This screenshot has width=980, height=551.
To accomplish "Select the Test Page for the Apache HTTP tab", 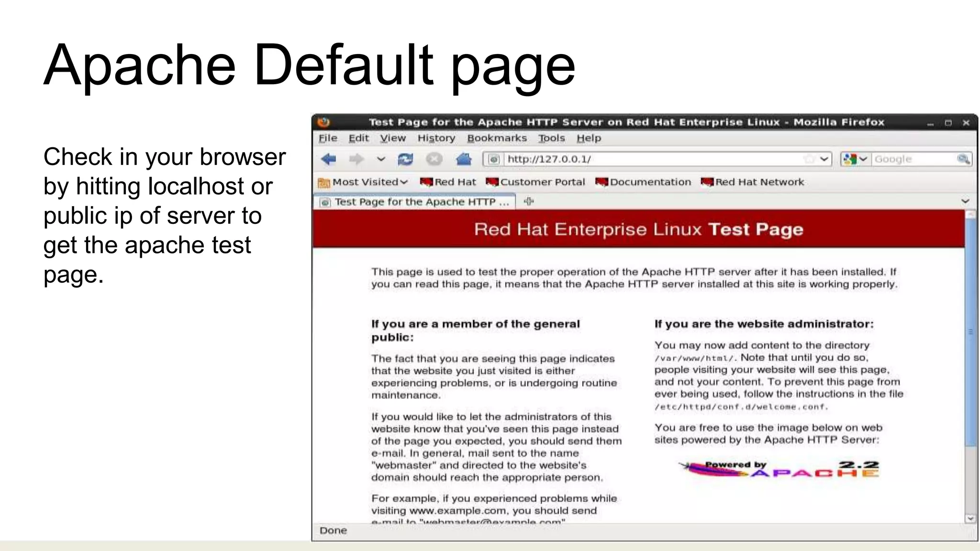I will click(414, 202).
